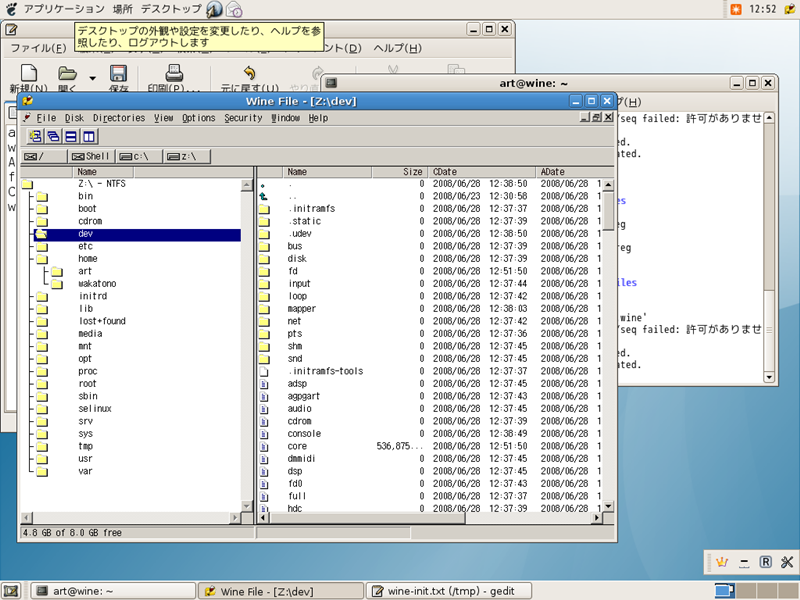This screenshot has height=600, width=800.
Task: Select the dmmidi file entry
Action: pos(301,459)
